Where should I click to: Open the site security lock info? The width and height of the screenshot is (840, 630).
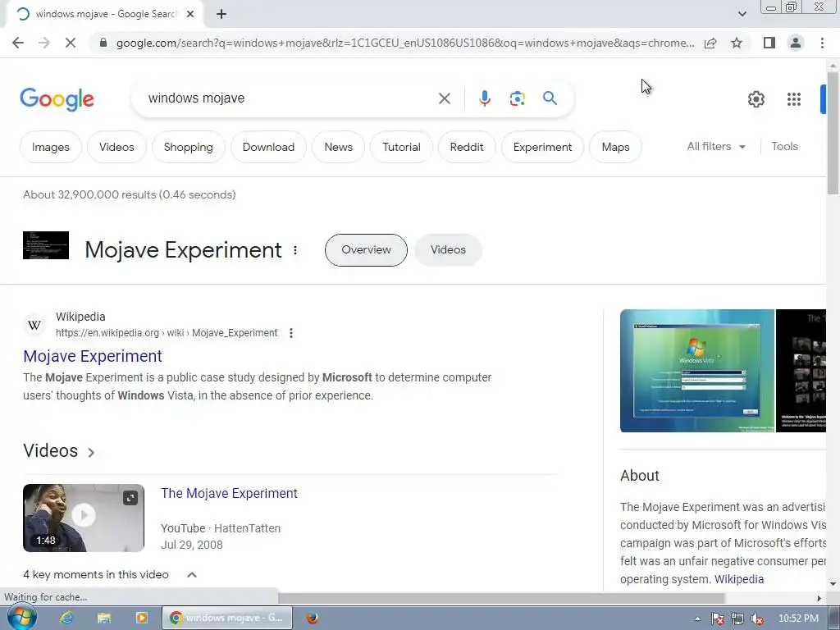pyautogui.click(x=103, y=43)
